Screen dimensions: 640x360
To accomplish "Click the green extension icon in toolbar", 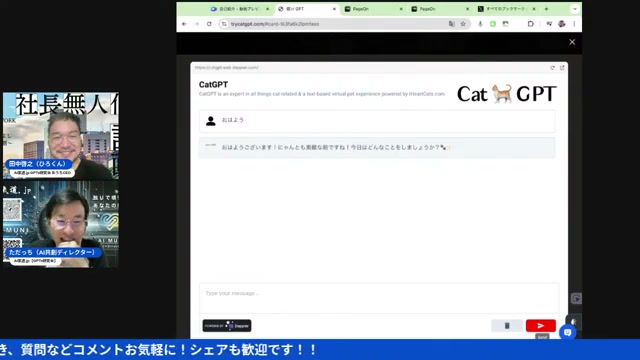I will 493,24.
